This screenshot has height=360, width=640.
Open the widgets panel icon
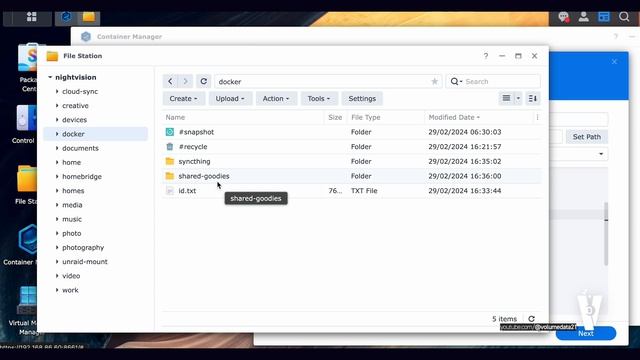[604, 17]
